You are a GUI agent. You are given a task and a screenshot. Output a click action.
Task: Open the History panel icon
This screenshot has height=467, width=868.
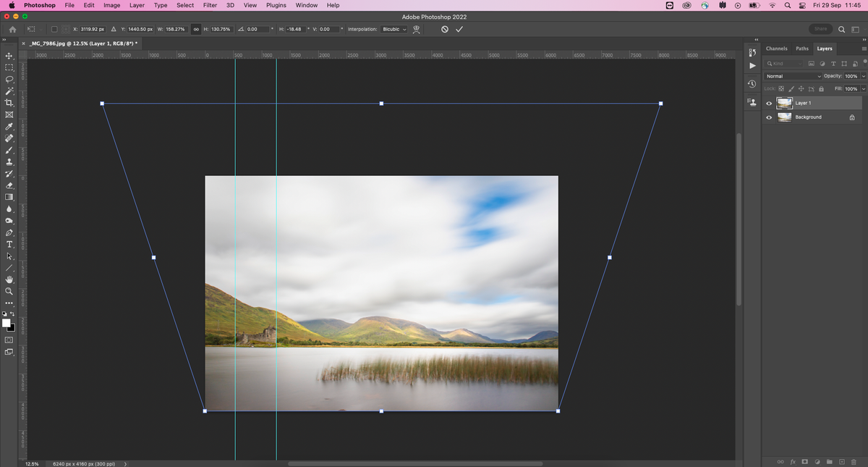point(752,84)
